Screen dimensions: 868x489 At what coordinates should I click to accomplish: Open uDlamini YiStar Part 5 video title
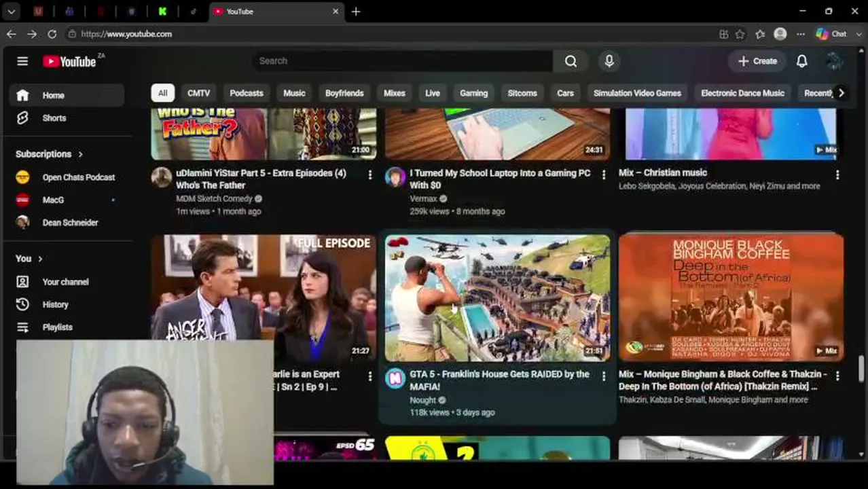click(x=261, y=179)
